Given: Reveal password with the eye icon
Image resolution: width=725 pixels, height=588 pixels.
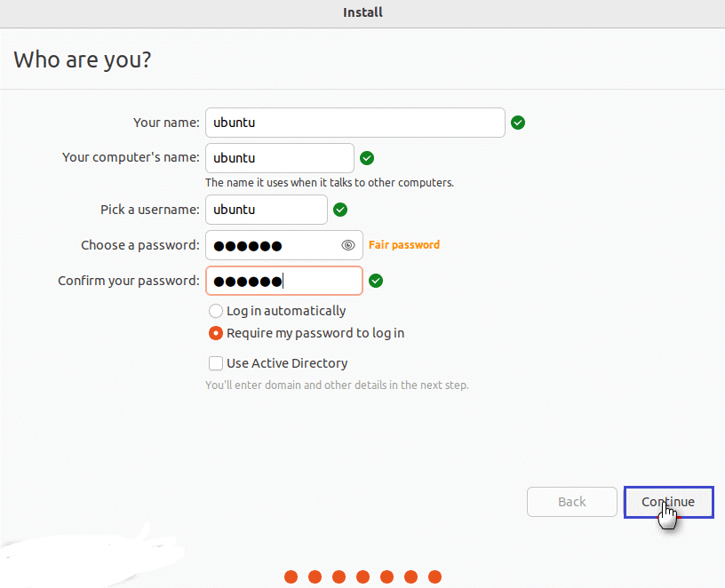Looking at the screenshot, I should click(348, 245).
